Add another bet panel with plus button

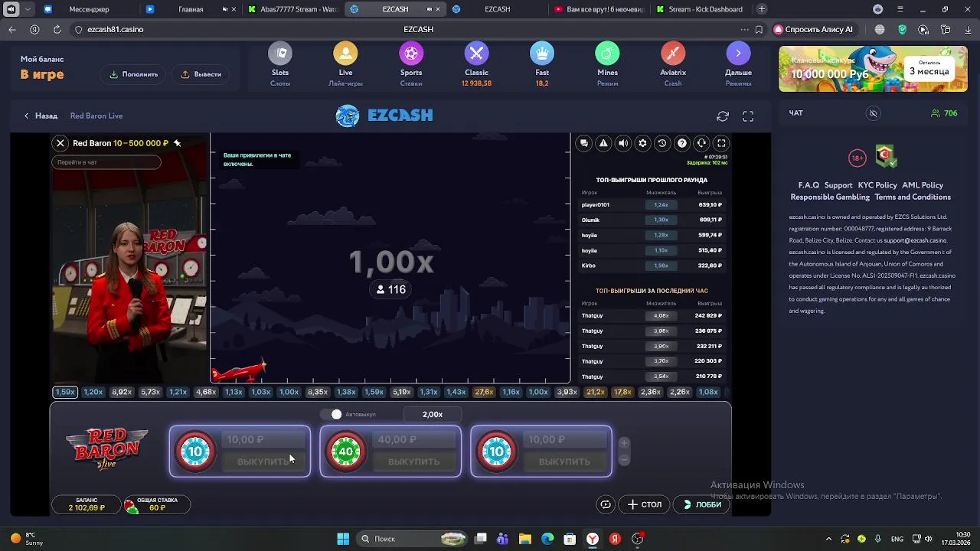point(624,443)
